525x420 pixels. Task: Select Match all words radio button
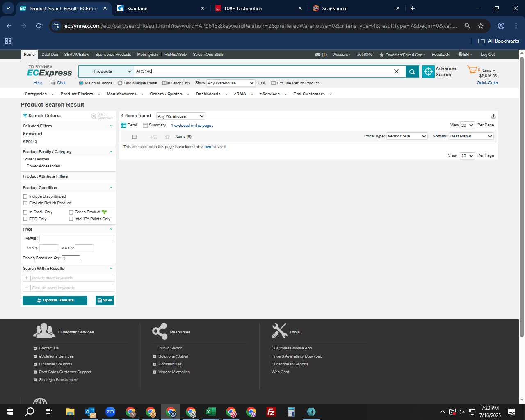pyautogui.click(x=81, y=83)
